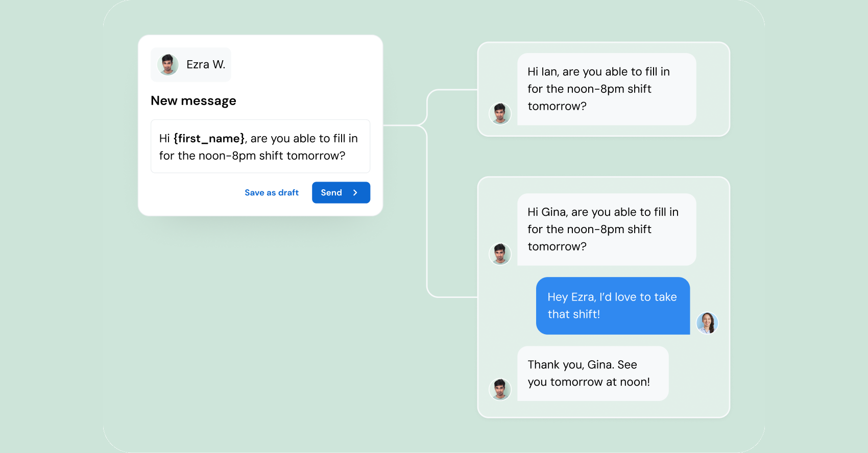Click Ezra's avatar by the thank-you message
The image size is (868, 453).
tap(500, 389)
